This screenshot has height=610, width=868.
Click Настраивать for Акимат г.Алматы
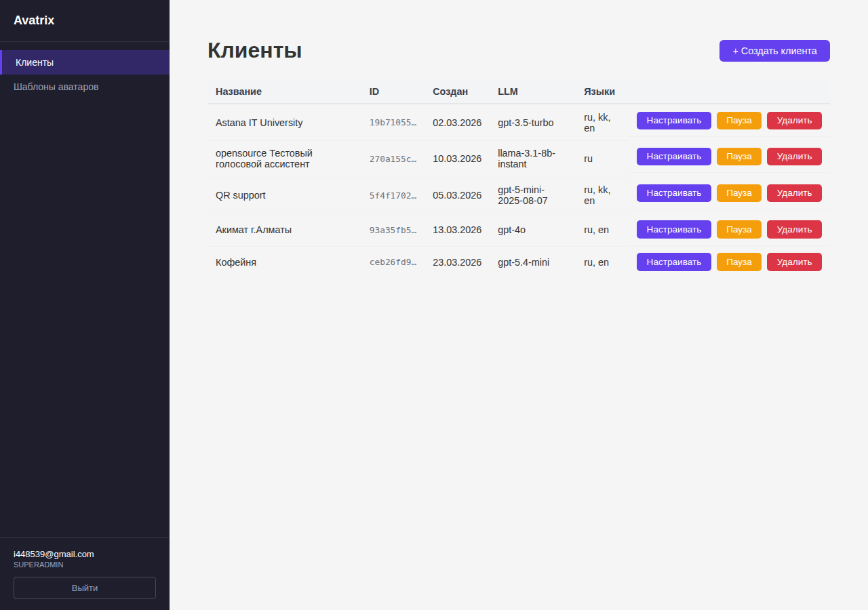pos(673,229)
